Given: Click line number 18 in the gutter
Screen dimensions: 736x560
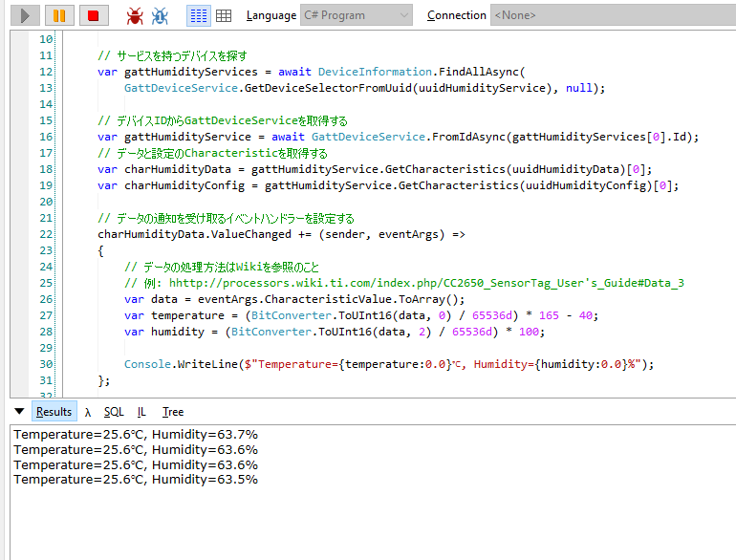Looking at the screenshot, I should click(x=46, y=169).
